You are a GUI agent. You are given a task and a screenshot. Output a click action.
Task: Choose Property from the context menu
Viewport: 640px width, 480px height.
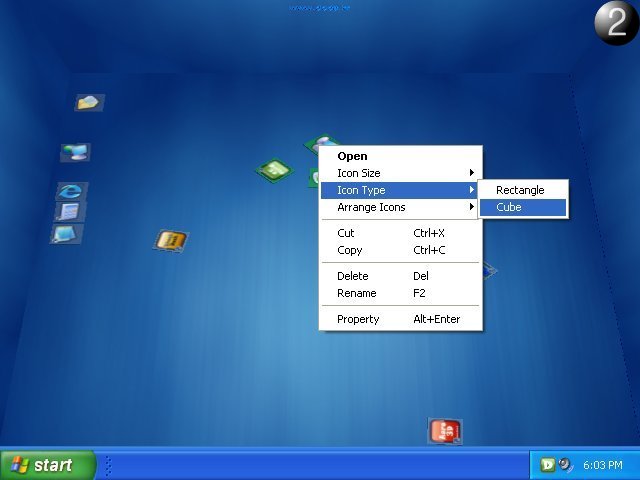tap(400, 319)
